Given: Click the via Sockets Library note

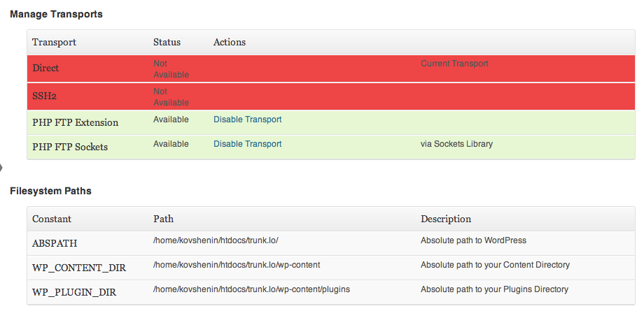Looking at the screenshot, I should pyautogui.click(x=456, y=144).
